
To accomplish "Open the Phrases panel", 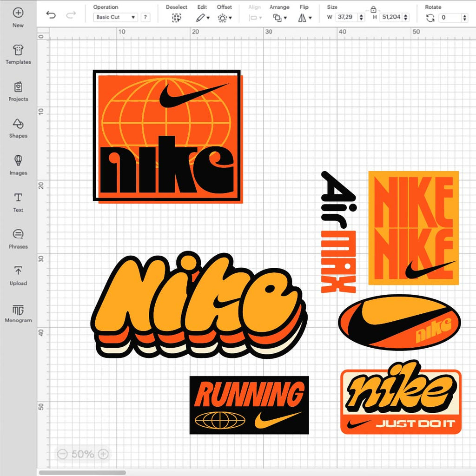I will pyautogui.click(x=18, y=235).
